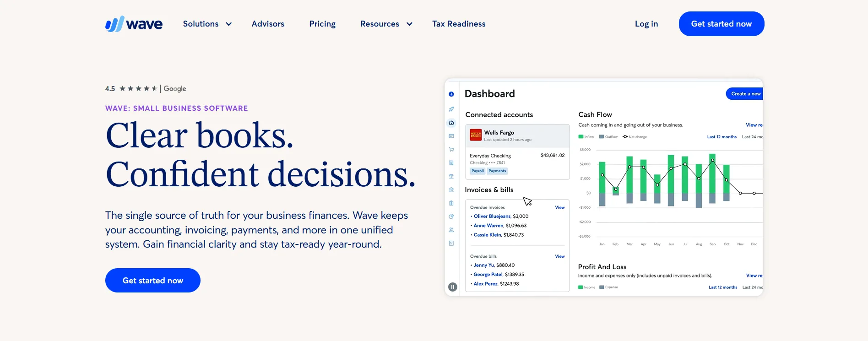
Task: Click the clipboard sidebar icon
Action: coord(451,203)
